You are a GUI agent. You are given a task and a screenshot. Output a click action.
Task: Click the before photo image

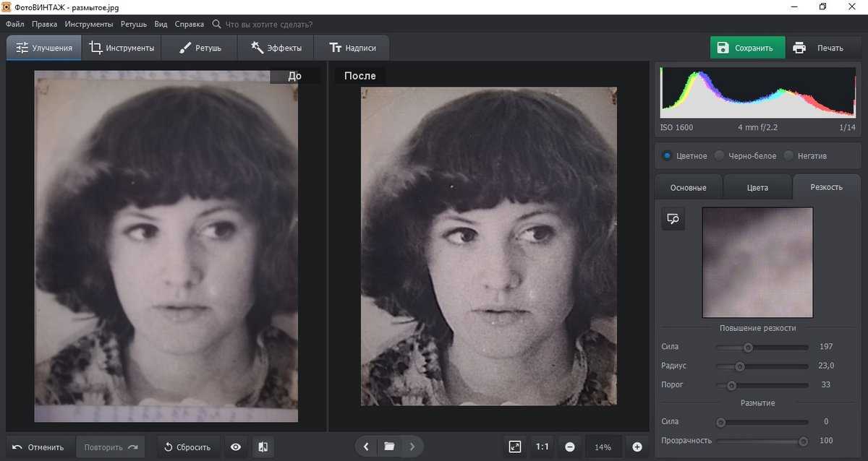(x=166, y=246)
